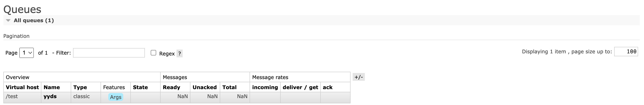Image resolution: width=644 pixels, height=105 pixels.
Task: Click the +/- columns toggle button
Action: click(x=359, y=77)
